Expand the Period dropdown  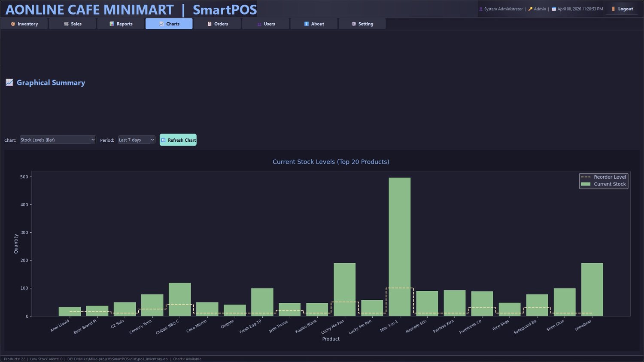click(137, 140)
